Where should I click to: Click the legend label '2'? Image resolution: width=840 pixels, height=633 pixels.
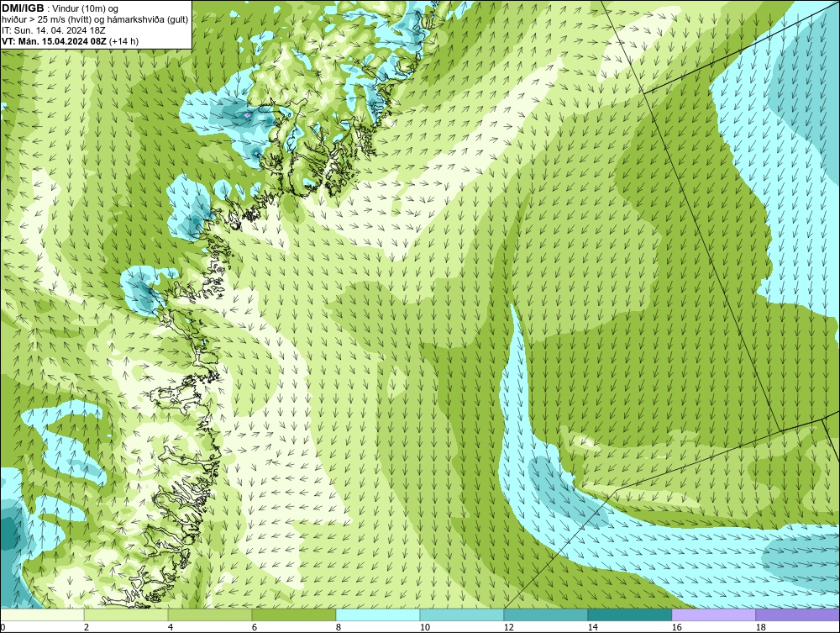pyautogui.click(x=87, y=627)
